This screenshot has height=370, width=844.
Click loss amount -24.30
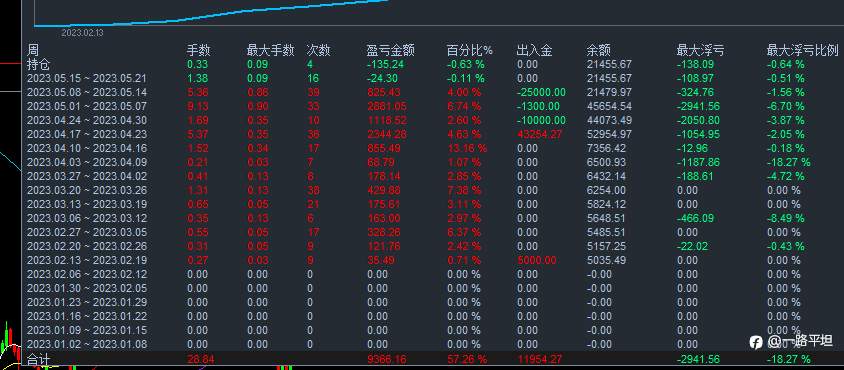point(383,79)
